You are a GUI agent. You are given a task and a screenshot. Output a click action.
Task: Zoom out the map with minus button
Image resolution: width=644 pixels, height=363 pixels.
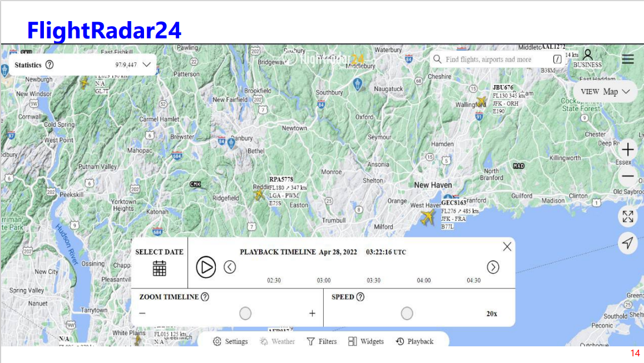(627, 177)
